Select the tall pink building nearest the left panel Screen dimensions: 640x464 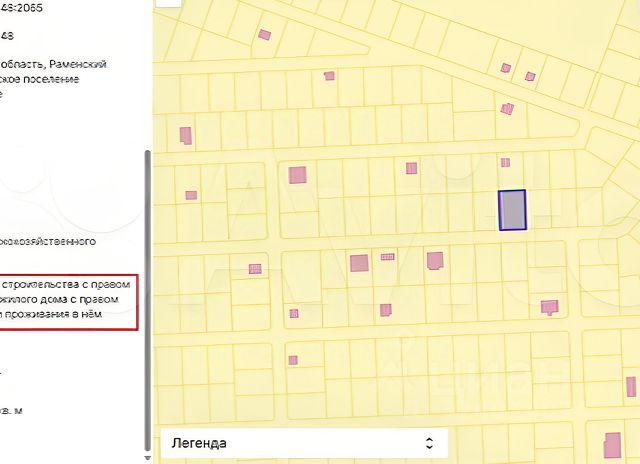coord(186,135)
